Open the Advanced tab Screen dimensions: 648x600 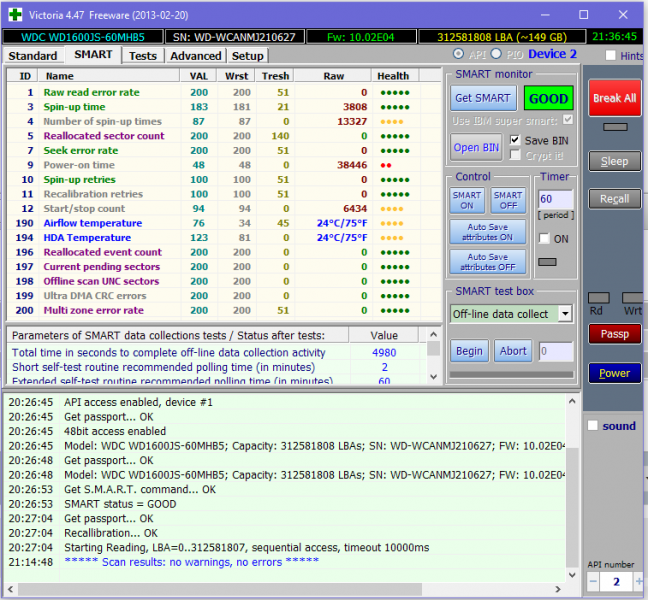pos(195,56)
